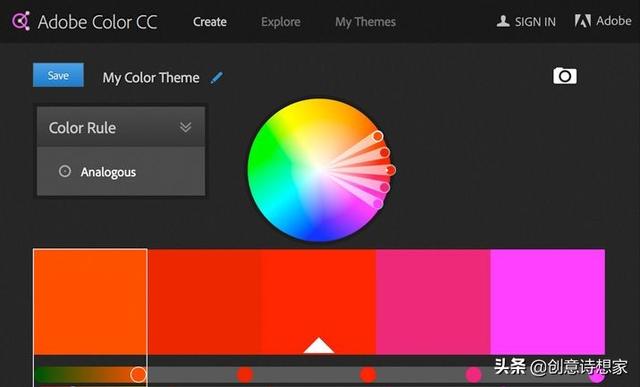Expand the Color Rule panel chevron

point(186,127)
